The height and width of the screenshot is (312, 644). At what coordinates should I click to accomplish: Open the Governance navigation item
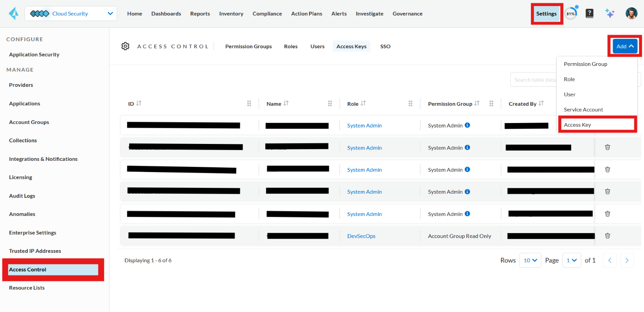407,13
